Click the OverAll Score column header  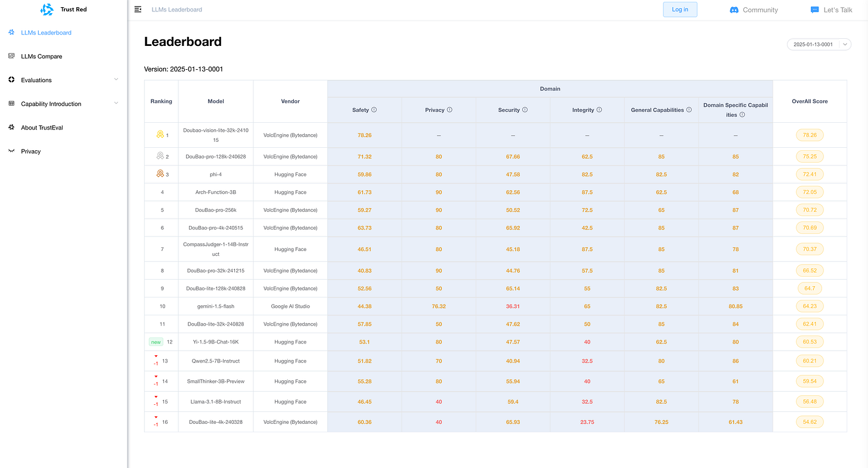coord(810,101)
